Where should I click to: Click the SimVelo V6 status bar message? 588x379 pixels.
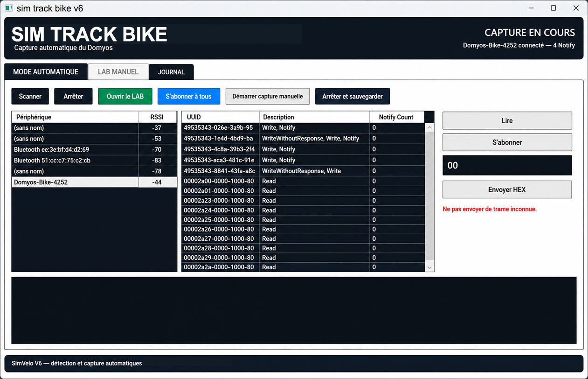tap(77, 363)
